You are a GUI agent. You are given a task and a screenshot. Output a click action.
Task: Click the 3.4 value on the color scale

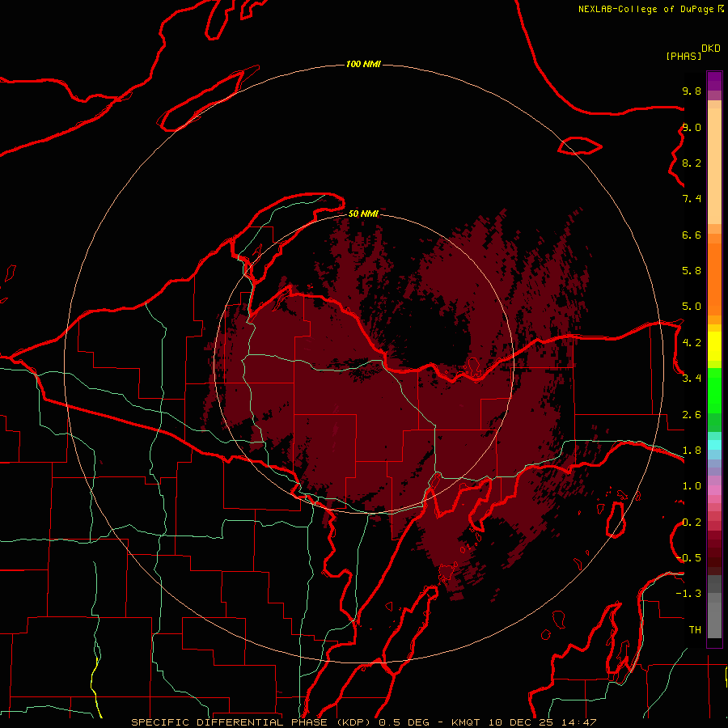click(692, 379)
